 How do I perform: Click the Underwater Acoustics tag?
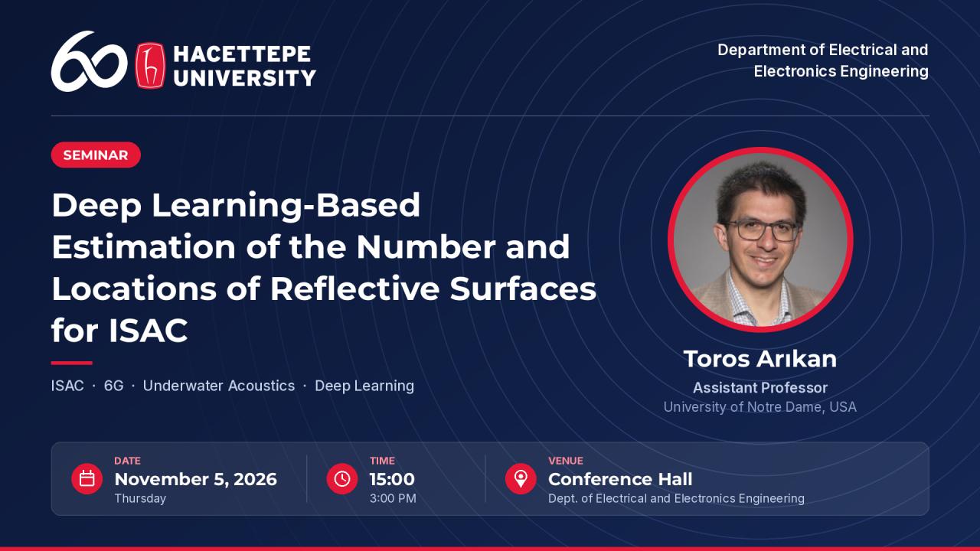(219, 386)
